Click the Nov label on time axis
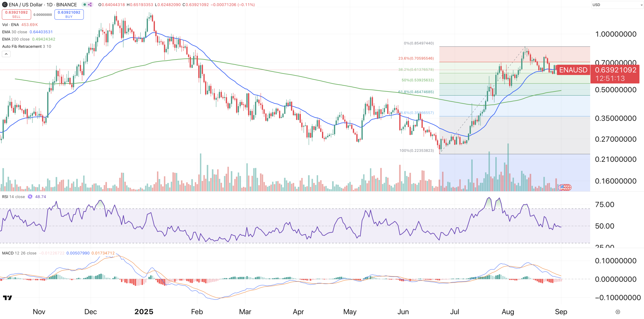 coord(39,312)
